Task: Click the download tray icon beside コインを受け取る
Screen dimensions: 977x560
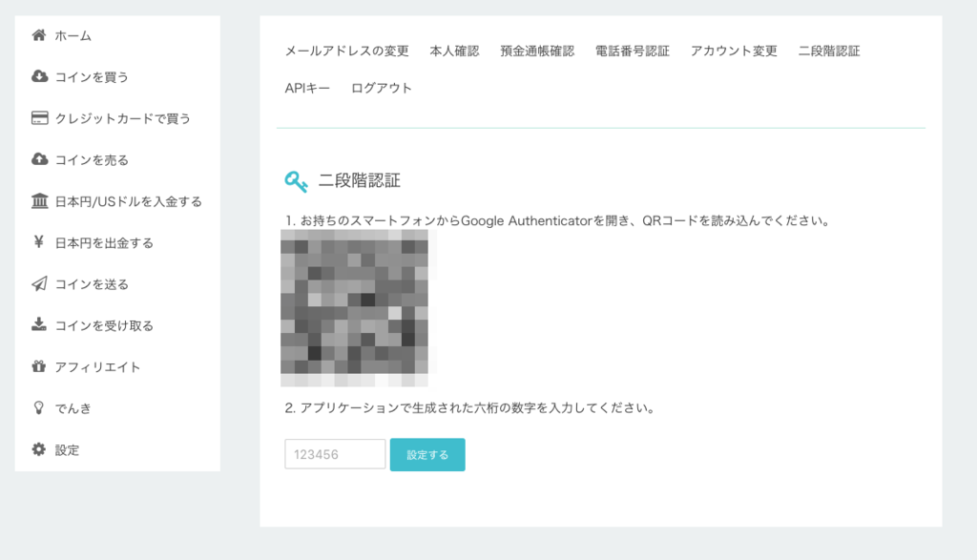Action: click(38, 324)
